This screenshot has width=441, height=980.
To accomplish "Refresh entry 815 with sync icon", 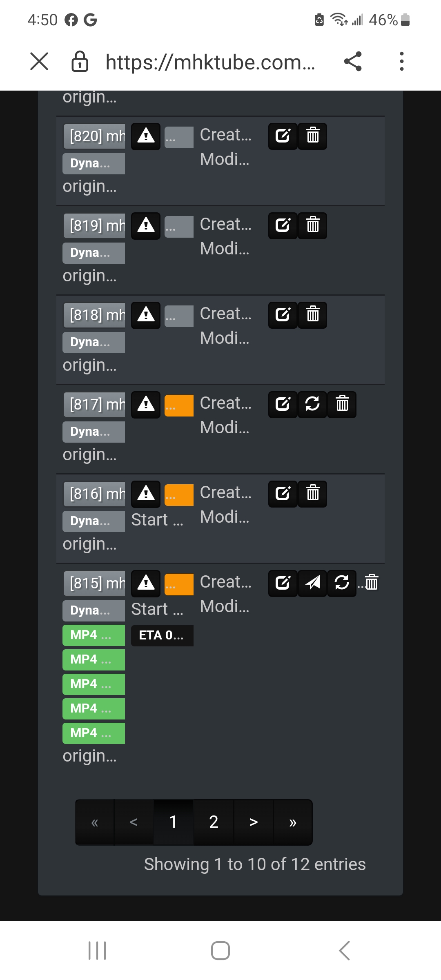I will click(342, 584).
